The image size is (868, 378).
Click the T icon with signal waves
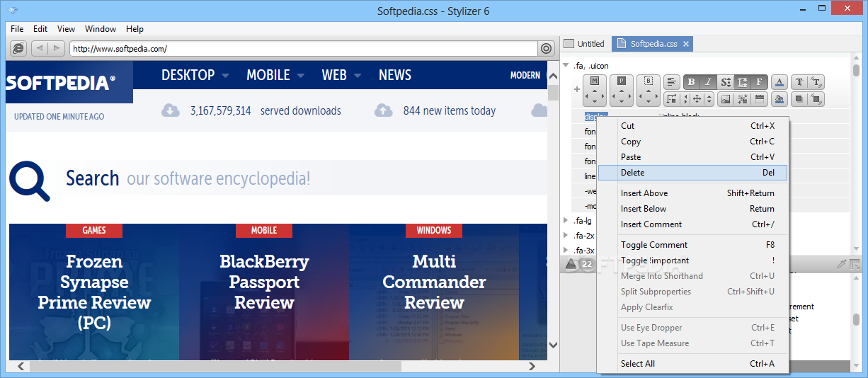(816, 81)
